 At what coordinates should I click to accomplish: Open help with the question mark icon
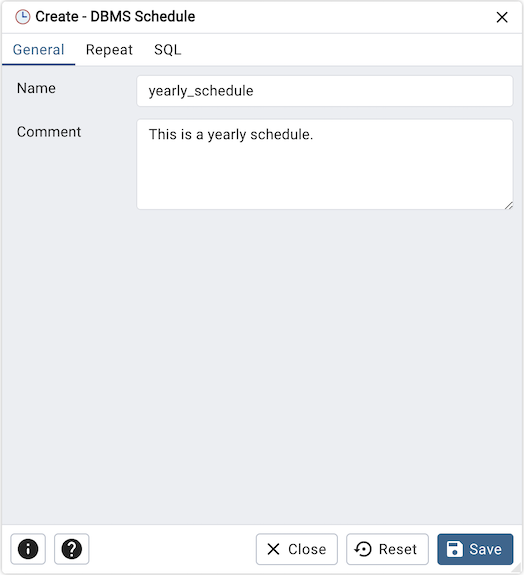(72, 549)
